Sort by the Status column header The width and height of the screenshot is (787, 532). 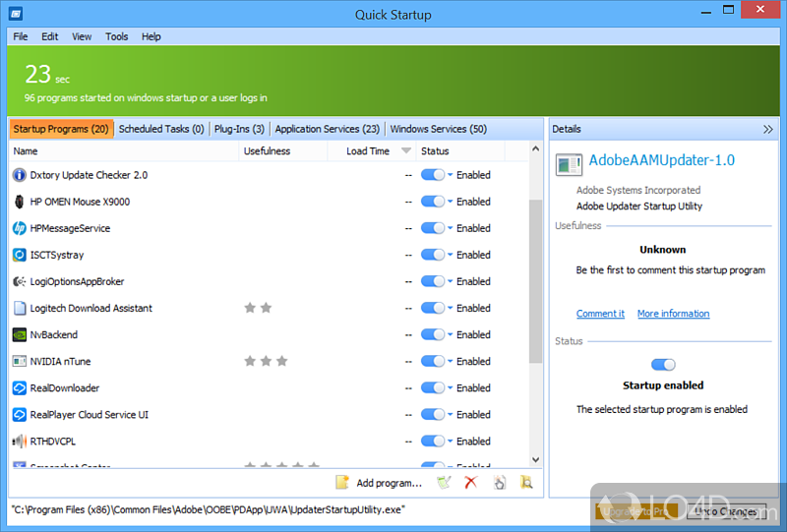click(x=460, y=151)
